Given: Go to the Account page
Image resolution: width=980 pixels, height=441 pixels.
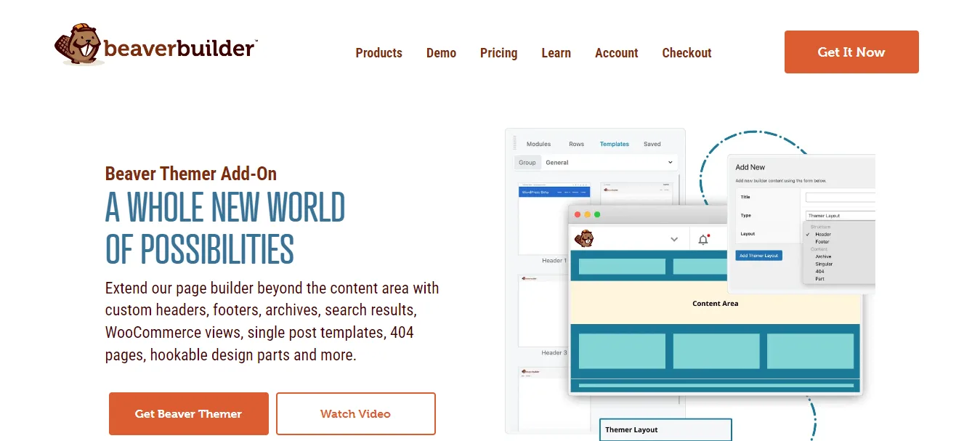Looking at the screenshot, I should tap(616, 53).
